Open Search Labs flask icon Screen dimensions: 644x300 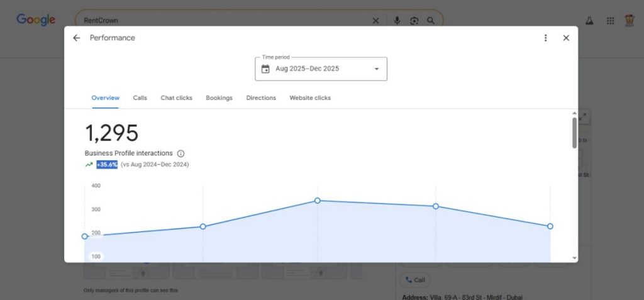coord(589,21)
